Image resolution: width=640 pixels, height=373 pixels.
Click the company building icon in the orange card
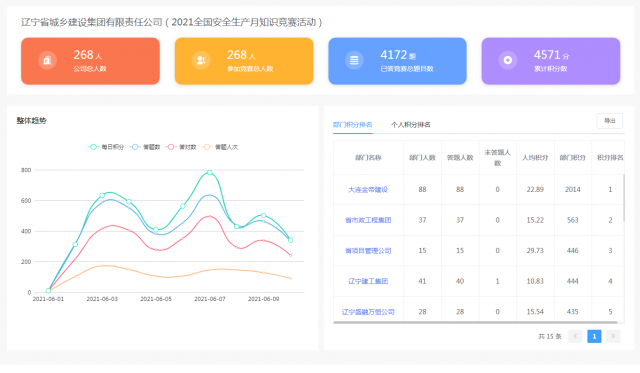47,60
